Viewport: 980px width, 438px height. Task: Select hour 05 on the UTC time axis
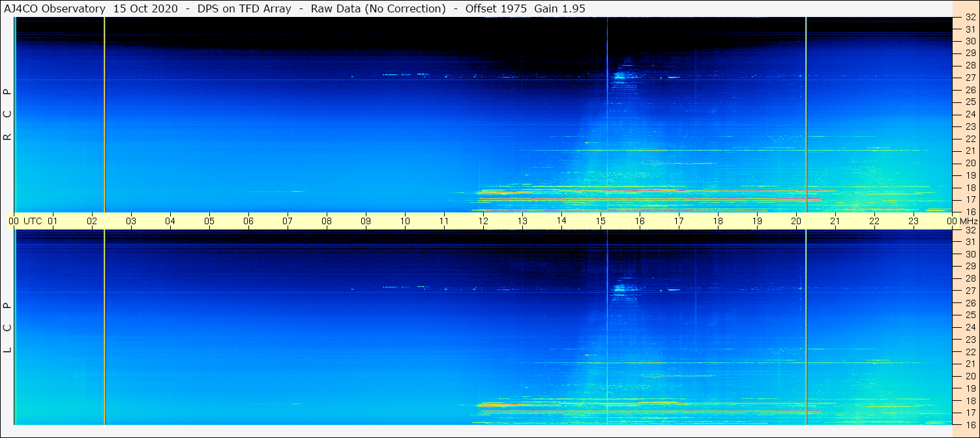click(x=209, y=221)
